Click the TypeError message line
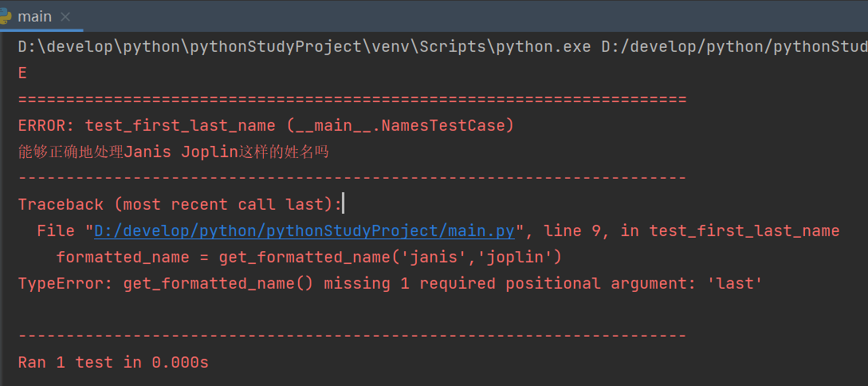The height and width of the screenshot is (386, 868). click(x=391, y=284)
